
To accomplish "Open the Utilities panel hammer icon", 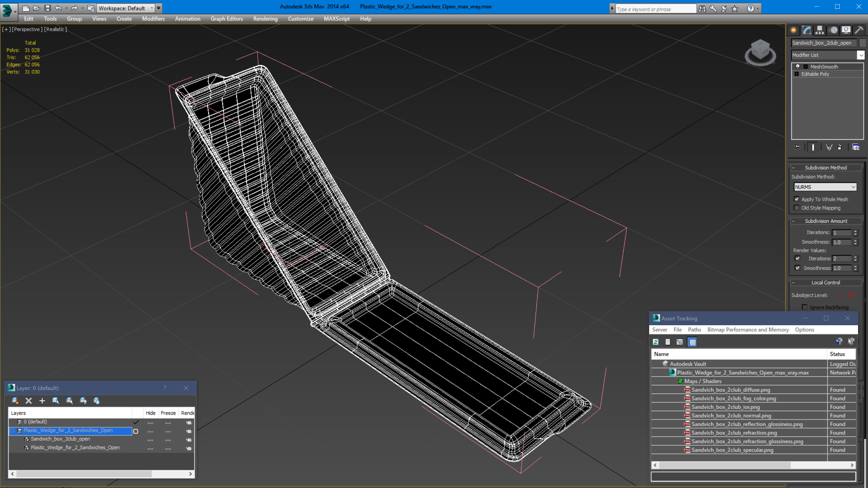I will pyautogui.click(x=859, y=30).
